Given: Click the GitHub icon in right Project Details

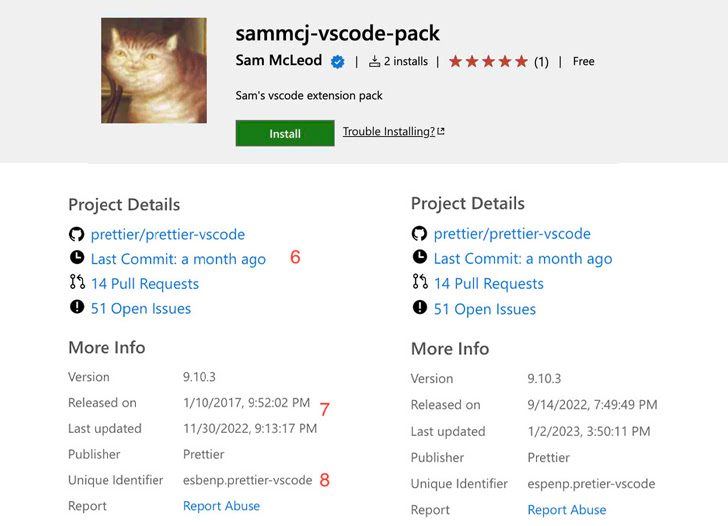Looking at the screenshot, I should [419, 234].
